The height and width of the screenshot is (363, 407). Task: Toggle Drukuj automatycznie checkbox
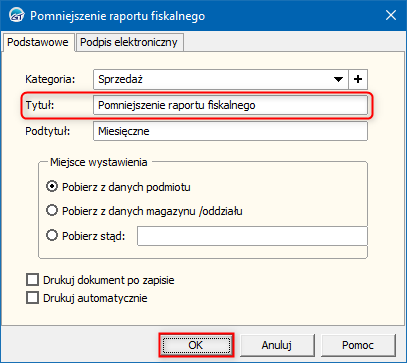(87, 298)
